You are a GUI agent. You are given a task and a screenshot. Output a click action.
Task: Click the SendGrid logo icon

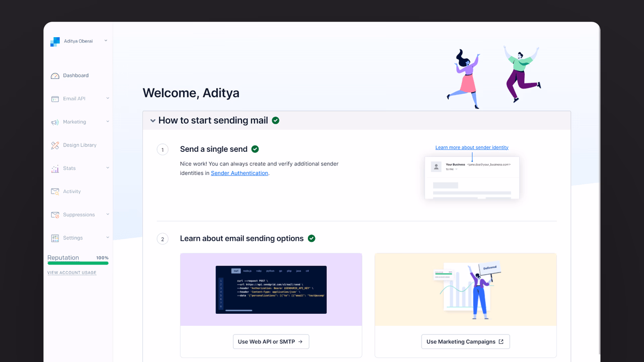tap(55, 42)
